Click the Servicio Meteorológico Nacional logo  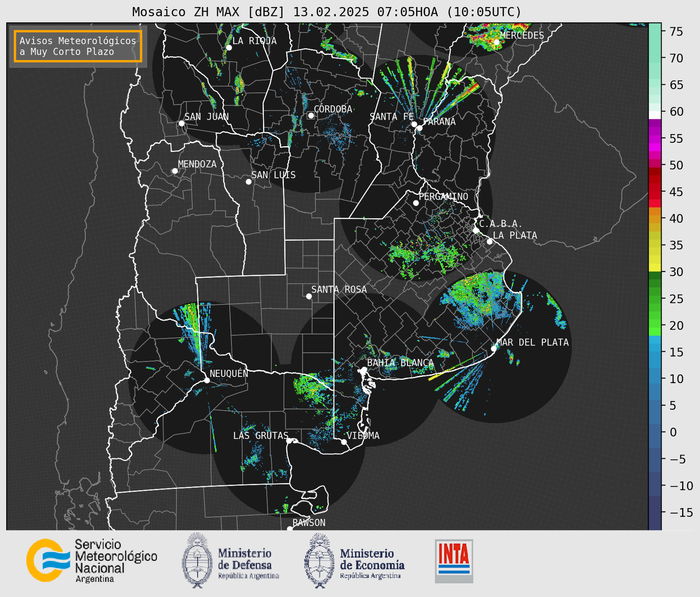tap(92, 560)
